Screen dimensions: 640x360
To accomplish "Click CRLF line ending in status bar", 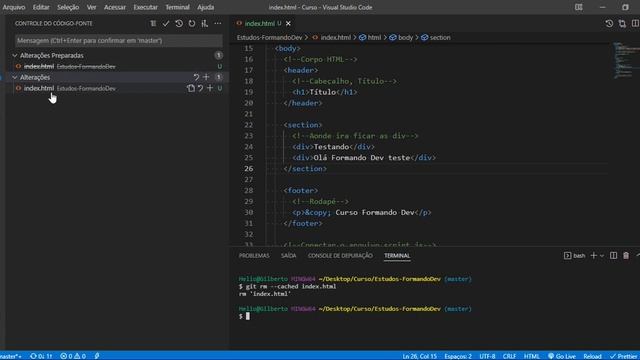I will 509,356.
